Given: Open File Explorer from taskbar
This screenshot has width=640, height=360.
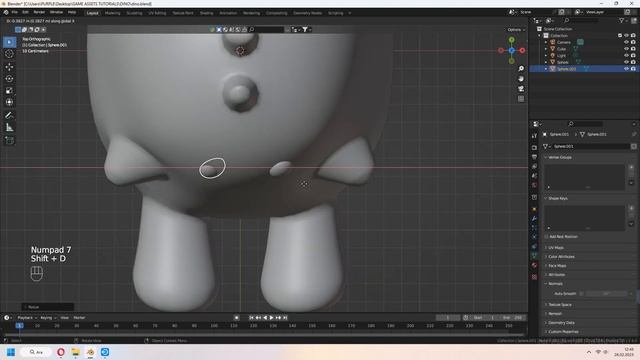Looking at the screenshot, I should pos(76,352).
